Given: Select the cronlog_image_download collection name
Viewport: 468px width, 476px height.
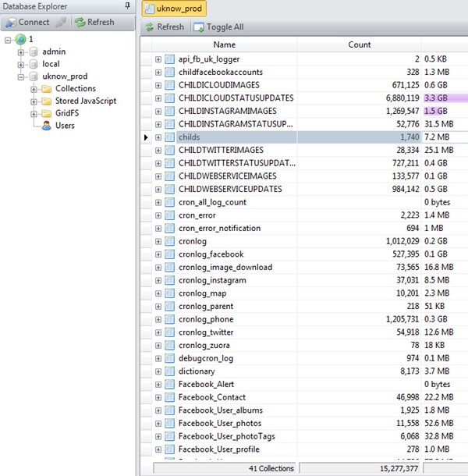Looking at the screenshot, I should click(225, 267).
